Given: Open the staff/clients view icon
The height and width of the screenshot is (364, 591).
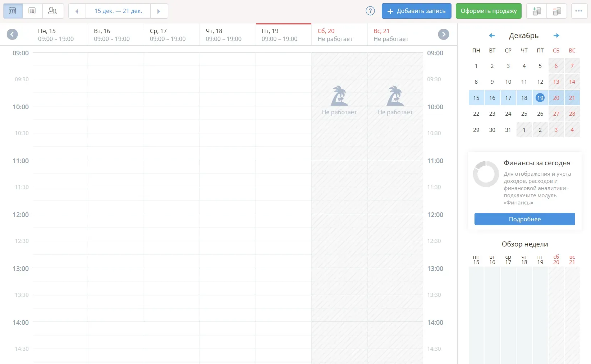Looking at the screenshot, I should pyautogui.click(x=52, y=11).
